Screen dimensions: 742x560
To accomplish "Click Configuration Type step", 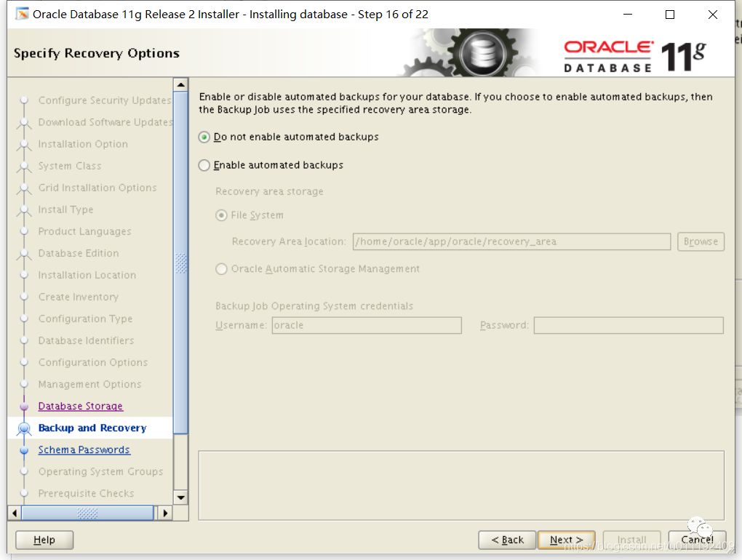I will (85, 319).
